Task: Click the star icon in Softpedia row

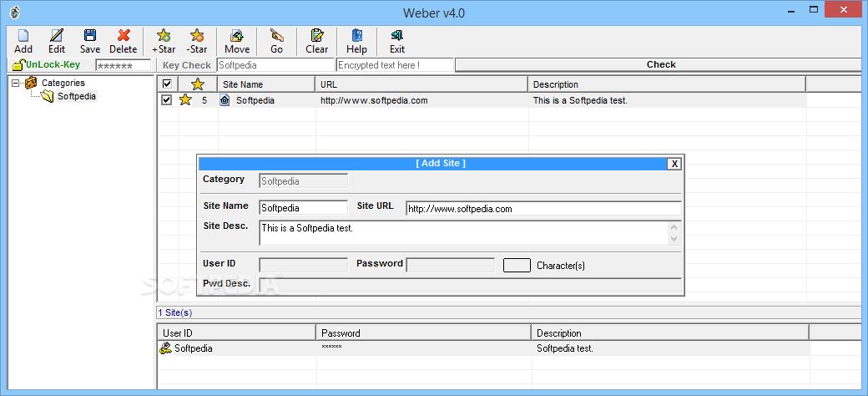Action: 185,100
